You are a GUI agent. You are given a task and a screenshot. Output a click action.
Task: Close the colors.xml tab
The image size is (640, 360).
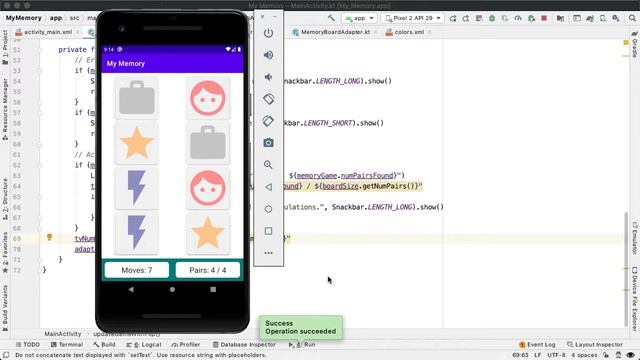pos(429,32)
